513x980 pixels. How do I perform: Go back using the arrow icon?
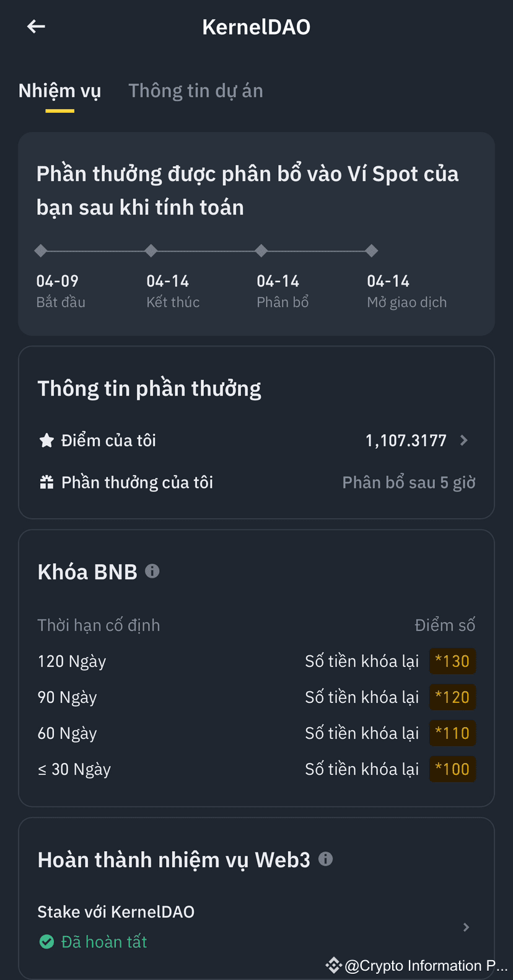(x=36, y=26)
